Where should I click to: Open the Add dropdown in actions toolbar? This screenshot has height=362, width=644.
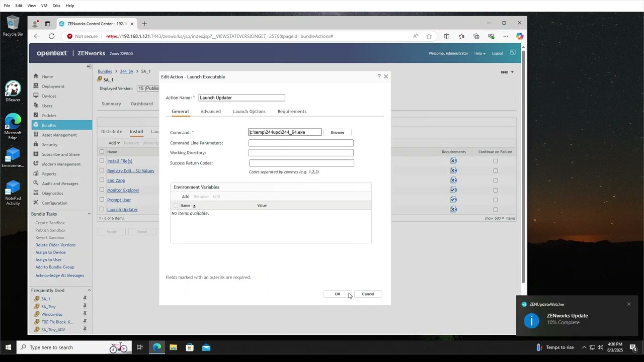point(114,143)
